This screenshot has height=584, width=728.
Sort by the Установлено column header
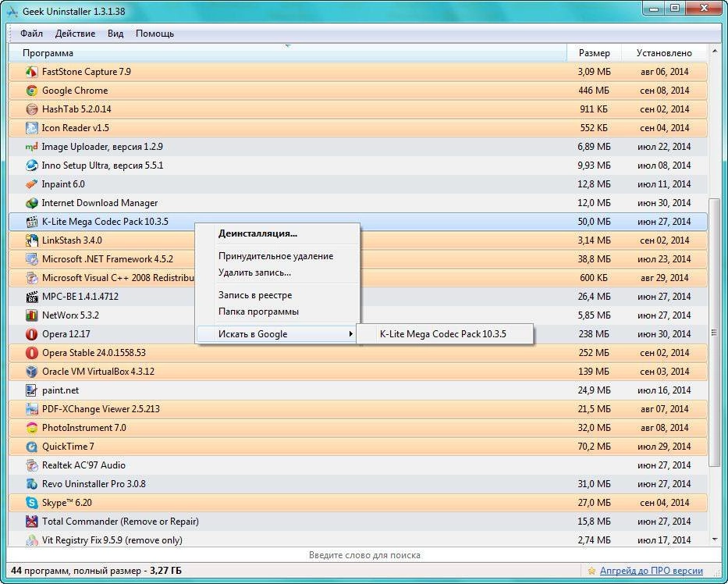click(664, 53)
